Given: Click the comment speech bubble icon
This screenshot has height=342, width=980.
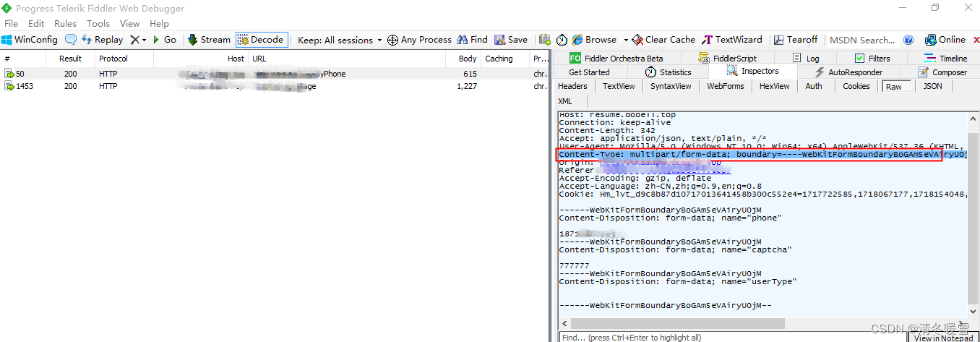Looking at the screenshot, I should pyautogui.click(x=71, y=40).
